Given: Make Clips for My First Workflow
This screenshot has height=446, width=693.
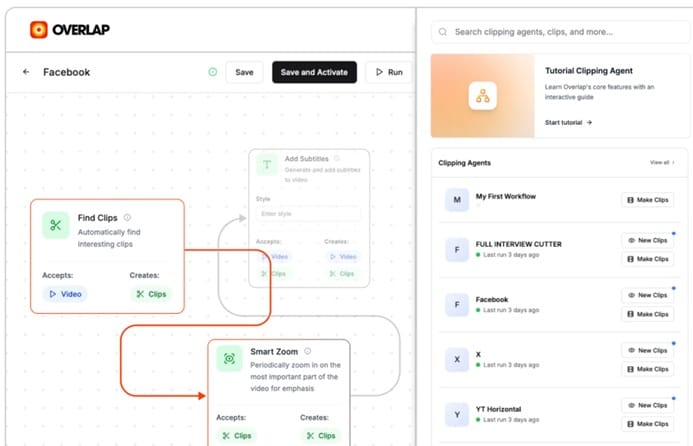Looking at the screenshot, I should pyautogui.click(x=647, y=200).
